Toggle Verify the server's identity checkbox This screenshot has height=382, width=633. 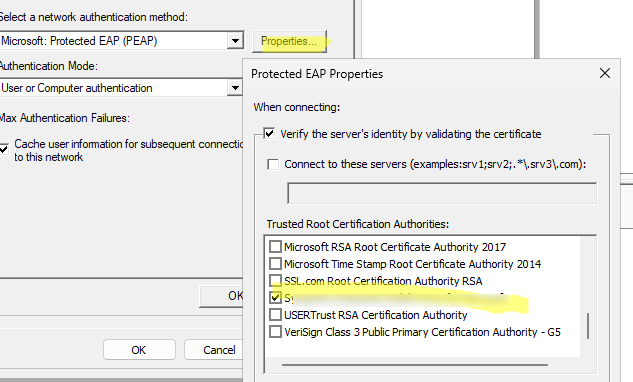click(269, 133)
